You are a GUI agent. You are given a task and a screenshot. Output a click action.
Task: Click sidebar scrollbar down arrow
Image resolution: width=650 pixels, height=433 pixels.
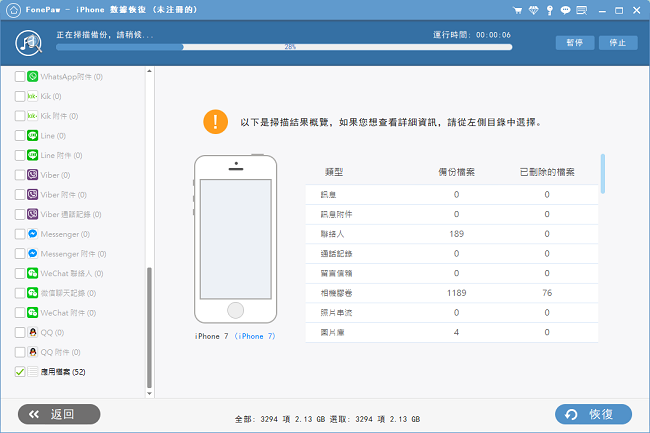pos(149,394)
